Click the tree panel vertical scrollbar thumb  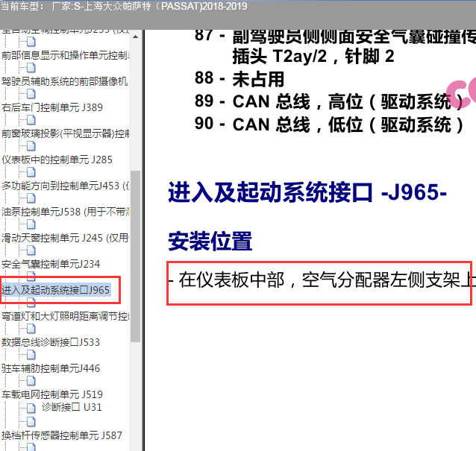135,256
